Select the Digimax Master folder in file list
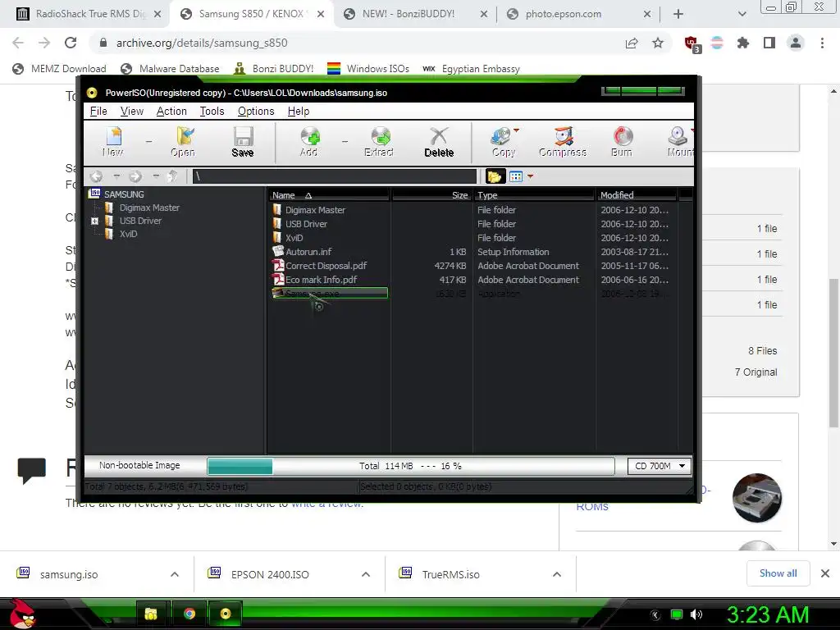Image resolution: width=840 pixels, height=630 pixels. [315, 210]
